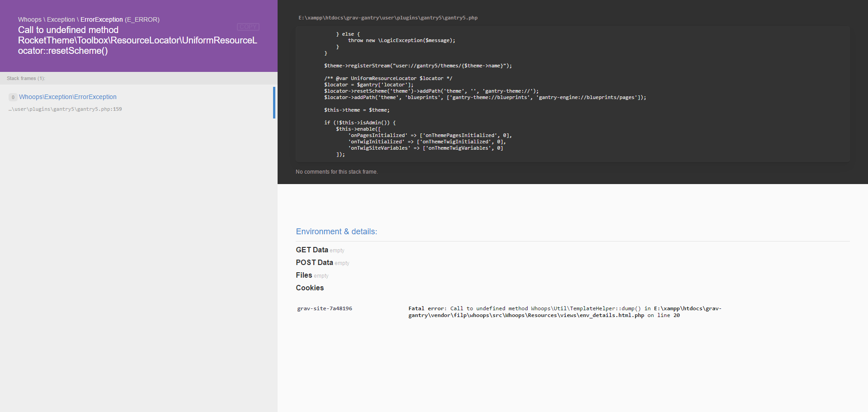The width and height of the screenshot is (868, 412).
Task: Click the 'Fatal error: Call to undefined method' message
Action: pos(565,312)
